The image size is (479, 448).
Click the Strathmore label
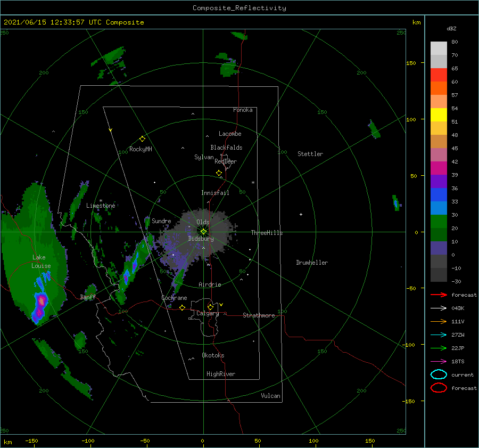point(259,315)
